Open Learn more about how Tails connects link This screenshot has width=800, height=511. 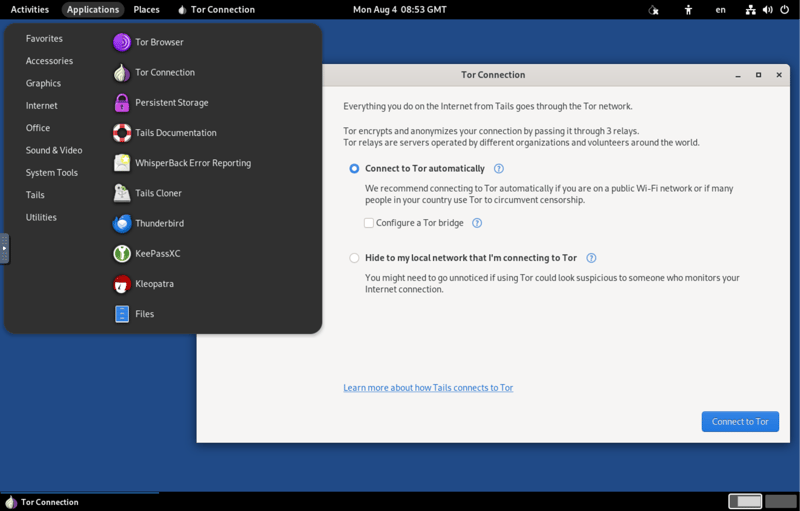[x=428, y=388]
